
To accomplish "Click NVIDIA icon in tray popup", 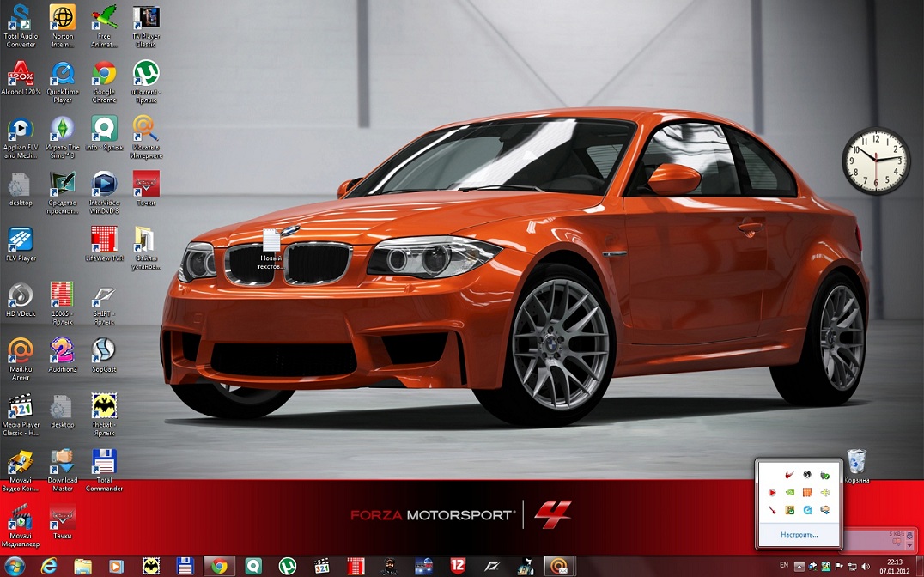I will pyautogui.click(x=790, y=491).
